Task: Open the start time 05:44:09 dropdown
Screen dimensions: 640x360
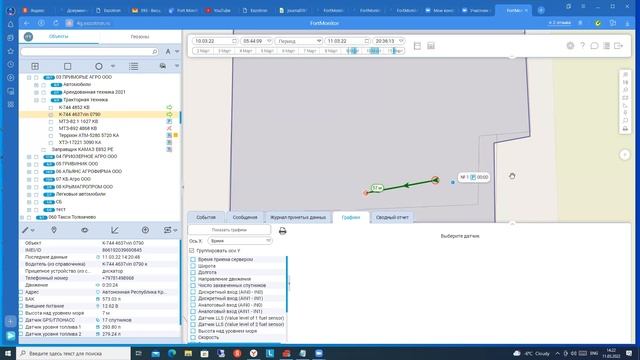Action: coord(256,41)
